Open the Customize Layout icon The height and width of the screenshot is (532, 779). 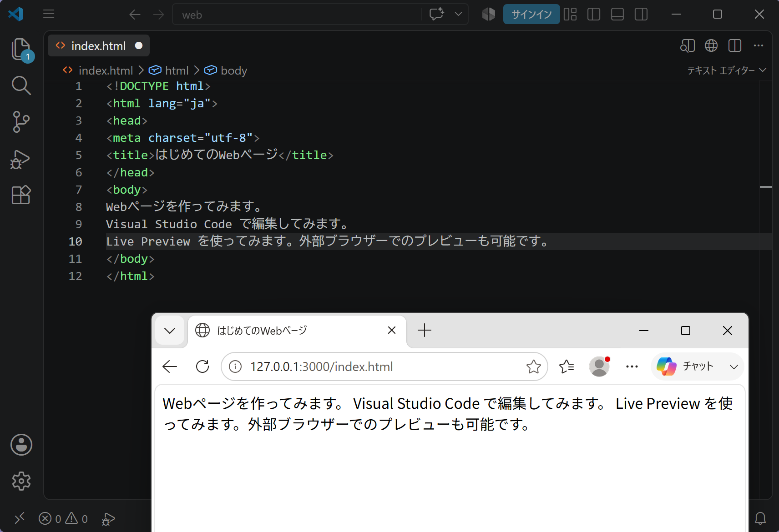click(570, 14)
